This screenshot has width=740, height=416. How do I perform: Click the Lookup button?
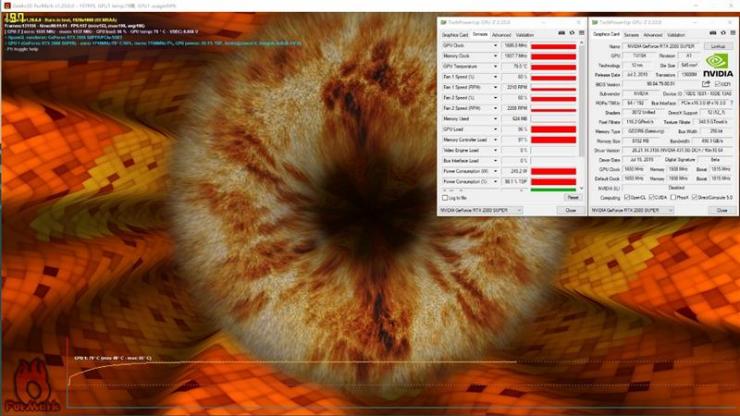point(718,46)
